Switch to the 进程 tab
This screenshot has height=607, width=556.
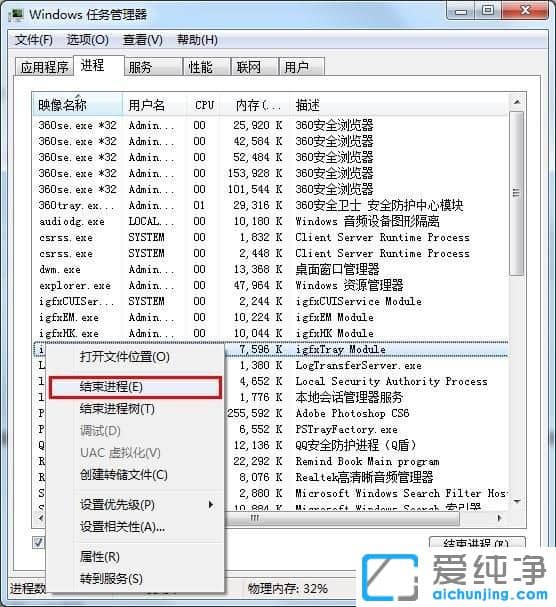(x=98, y=65)
